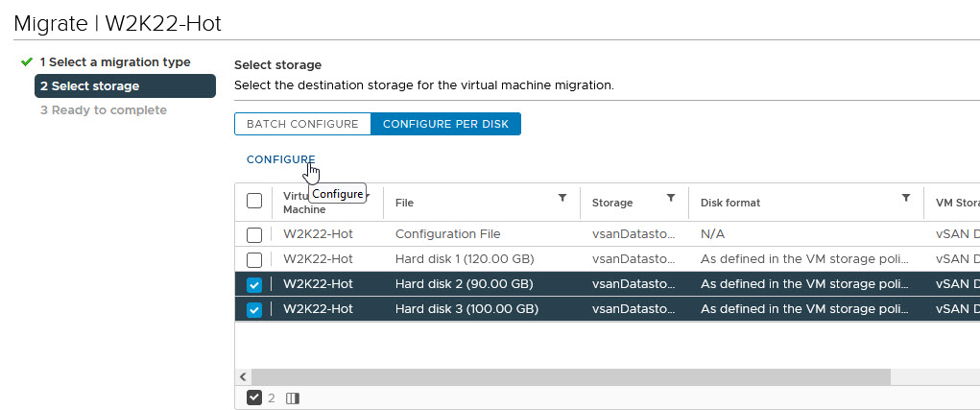This screenshot has width=980, height=410.
Task: Tick the select-all checkbox in table header
Action: point(254,201)
